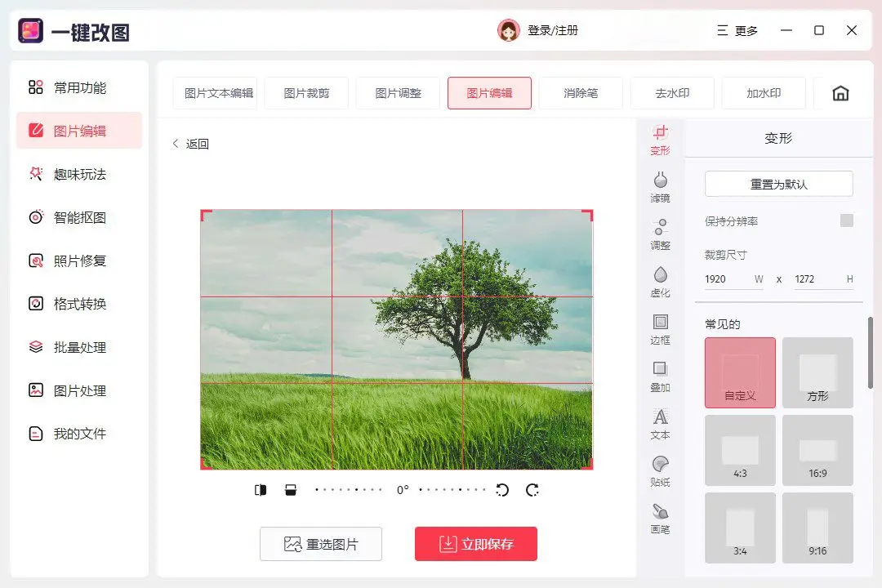Click the 重置为默认 reset button
882x588 pixels.
pyautogui.click(x=777, y=183)
